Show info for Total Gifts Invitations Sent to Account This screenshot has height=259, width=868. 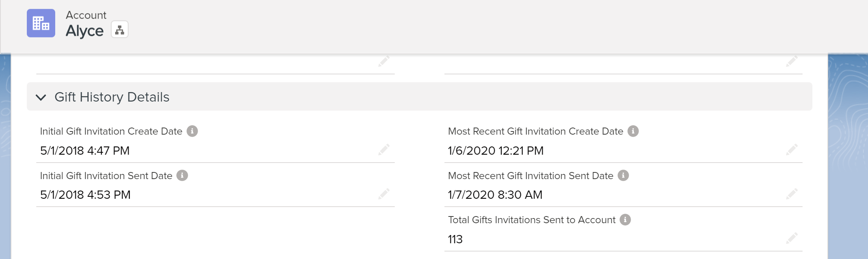coord(625,220)
